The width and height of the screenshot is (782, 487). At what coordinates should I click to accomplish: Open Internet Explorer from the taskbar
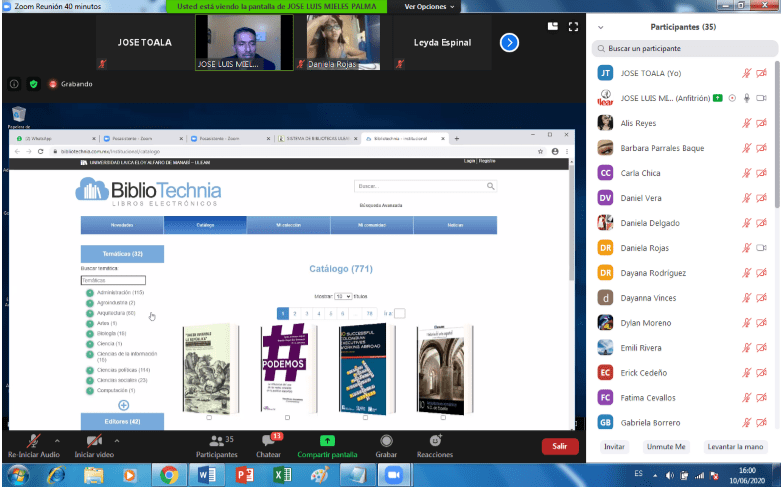(55, 475)
